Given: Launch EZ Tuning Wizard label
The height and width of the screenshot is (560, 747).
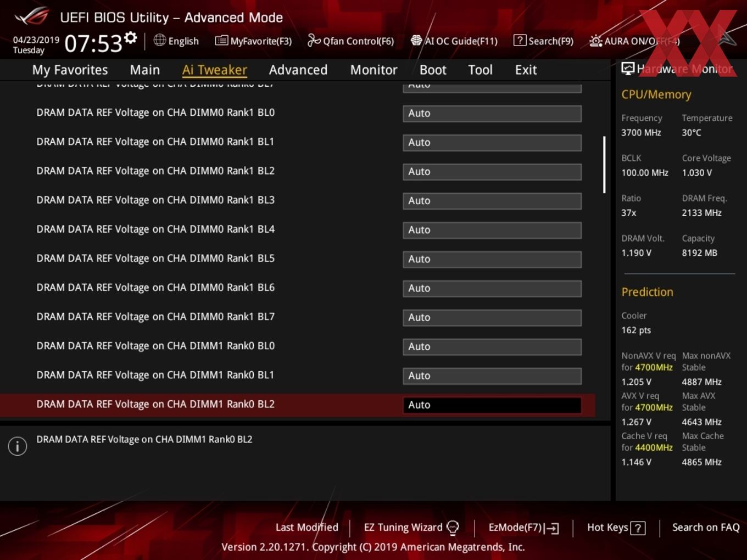Looking at the screenshot, I should point(403,527).
